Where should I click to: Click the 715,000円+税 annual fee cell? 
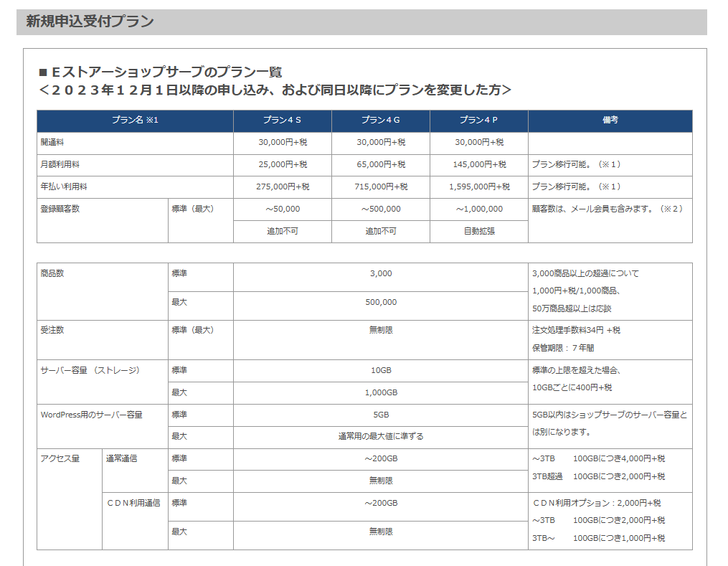click(381, 187)
